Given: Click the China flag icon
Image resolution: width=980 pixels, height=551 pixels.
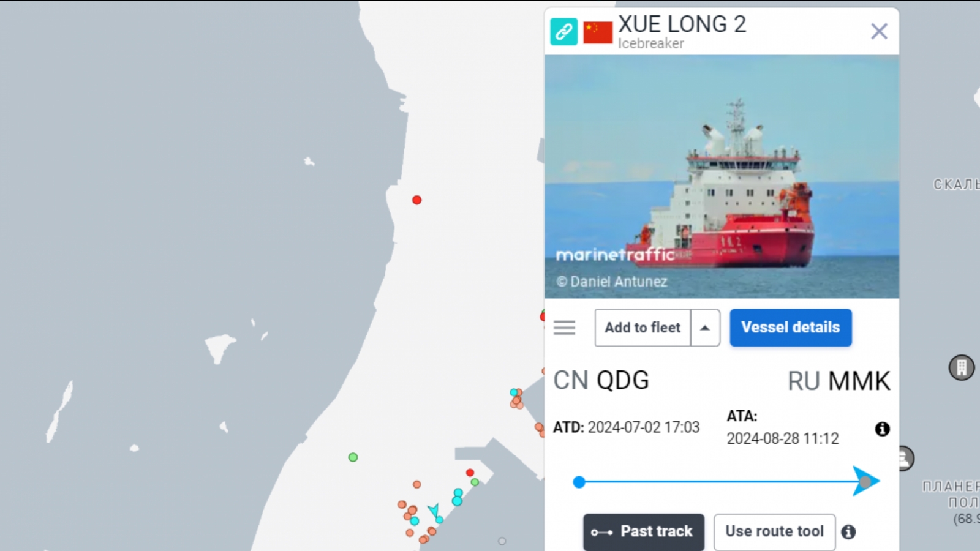Looking at the screenshot, I should click(x=598, y=32).
